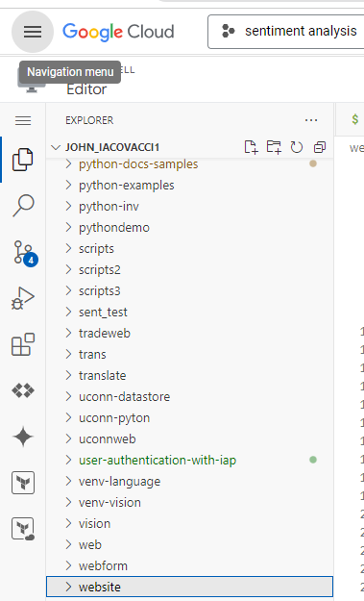Click the Editor heading text
Screen dimensions: 364x601
click(x=86, y=89)
